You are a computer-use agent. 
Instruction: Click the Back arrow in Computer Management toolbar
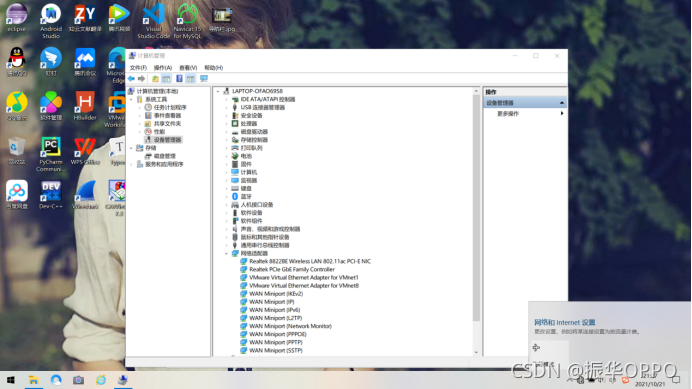[x=131, y=79]
